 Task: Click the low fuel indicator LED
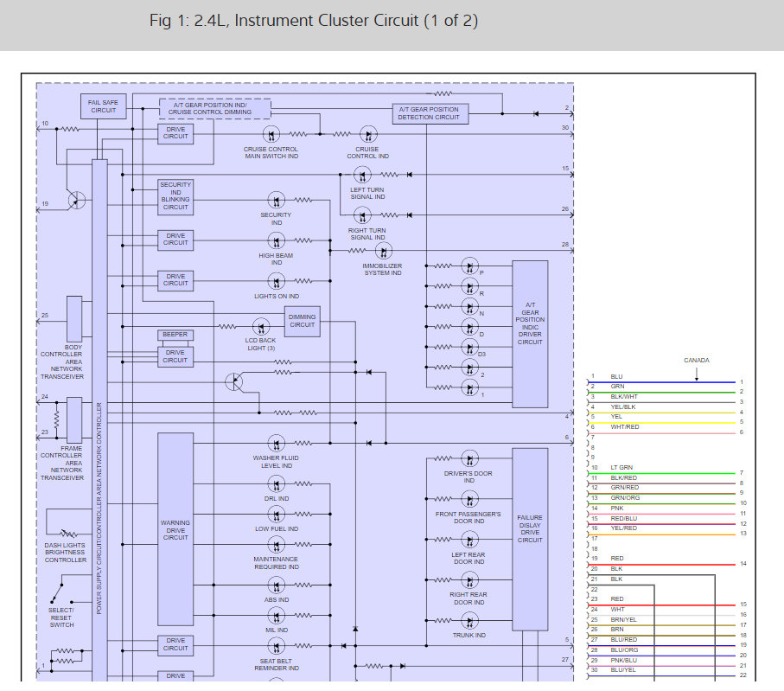(276, 516)
